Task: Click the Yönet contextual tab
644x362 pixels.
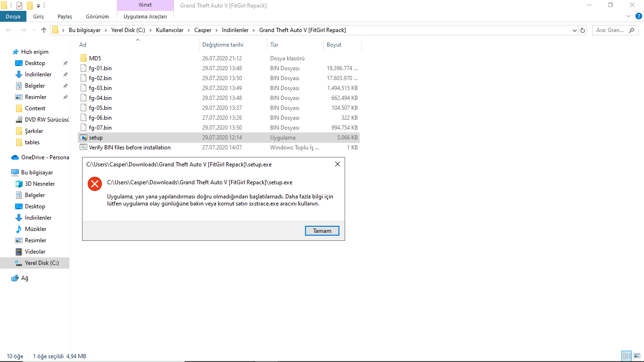Action: pyautogui.click(x=145, y=5)
